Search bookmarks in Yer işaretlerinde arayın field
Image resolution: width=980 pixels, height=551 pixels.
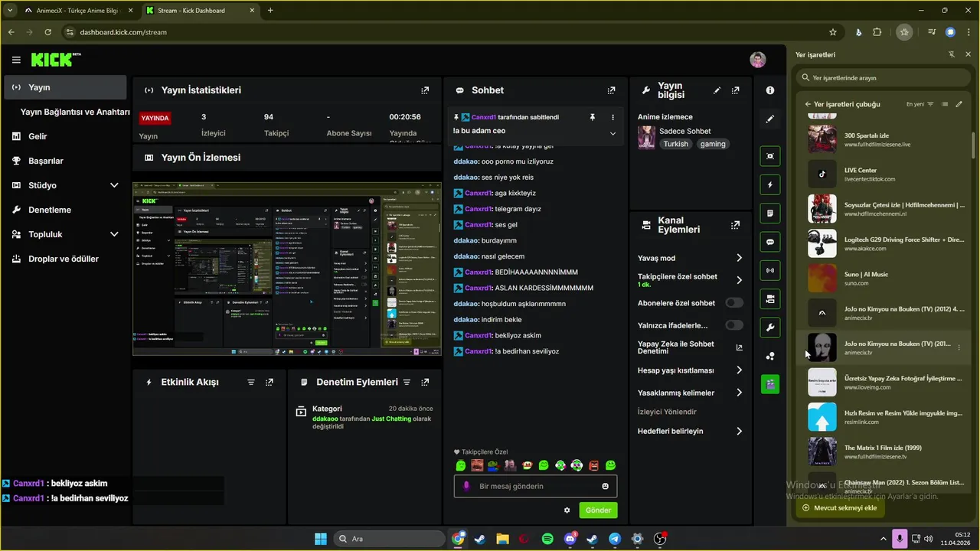tap(883, 77)
